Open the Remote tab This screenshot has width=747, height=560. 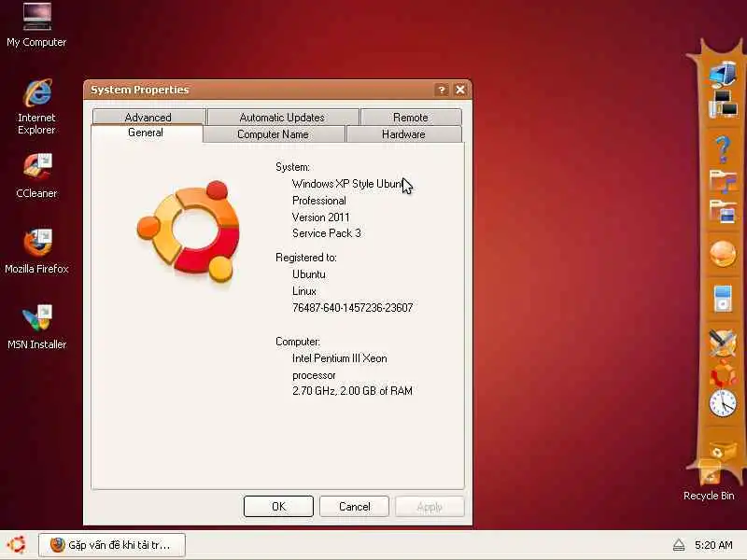pos(411,118)
